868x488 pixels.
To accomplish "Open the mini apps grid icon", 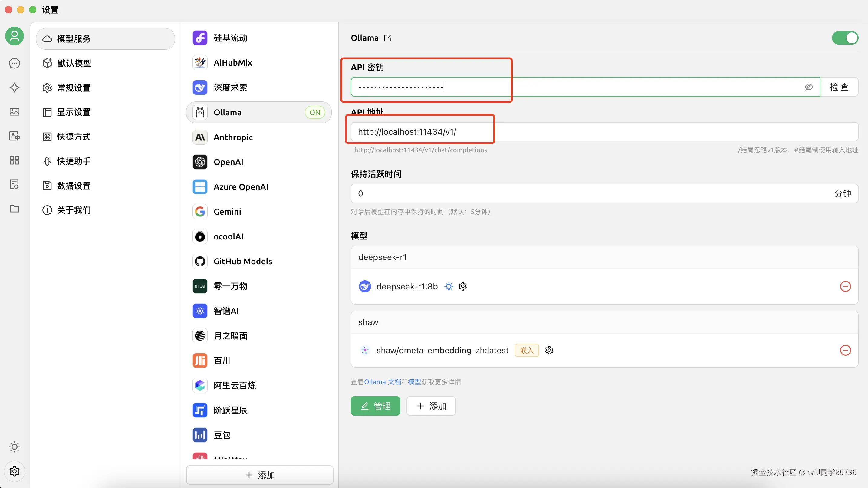I will (x=15, y=160).
